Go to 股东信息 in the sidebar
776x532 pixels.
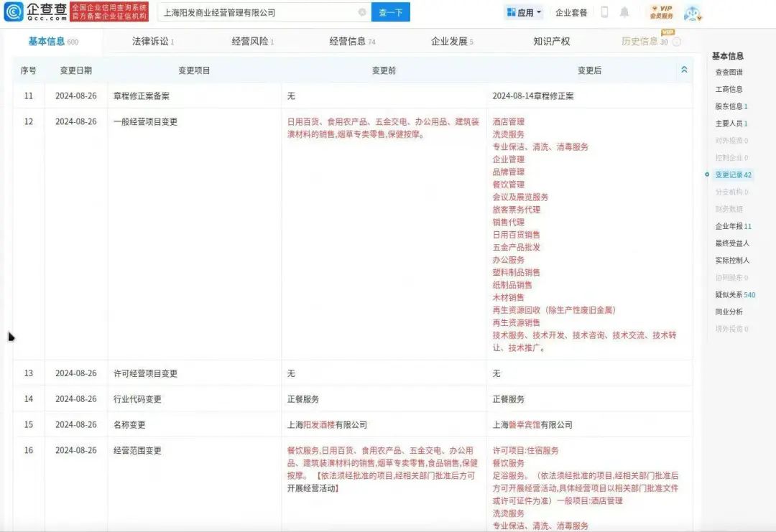pos(731,106)
